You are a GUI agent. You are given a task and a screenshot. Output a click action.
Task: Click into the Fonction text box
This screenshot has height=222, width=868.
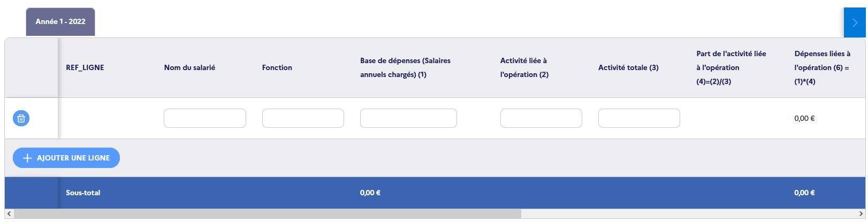(x=303, y=118)
